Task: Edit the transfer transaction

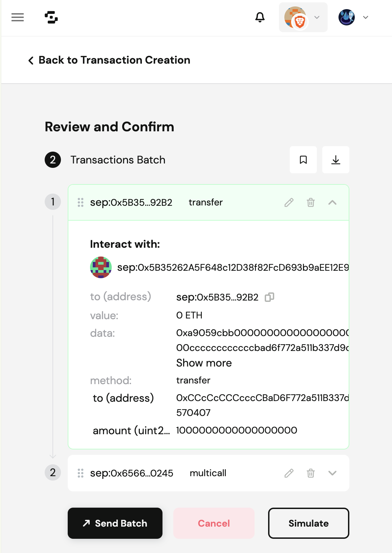Action: click(289, 202)
